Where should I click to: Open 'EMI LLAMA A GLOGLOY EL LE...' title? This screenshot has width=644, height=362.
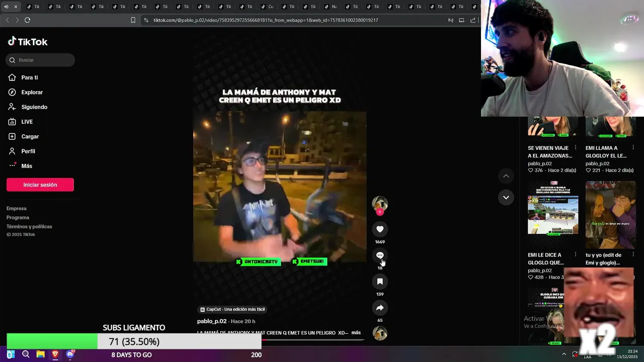coord(606,152)
